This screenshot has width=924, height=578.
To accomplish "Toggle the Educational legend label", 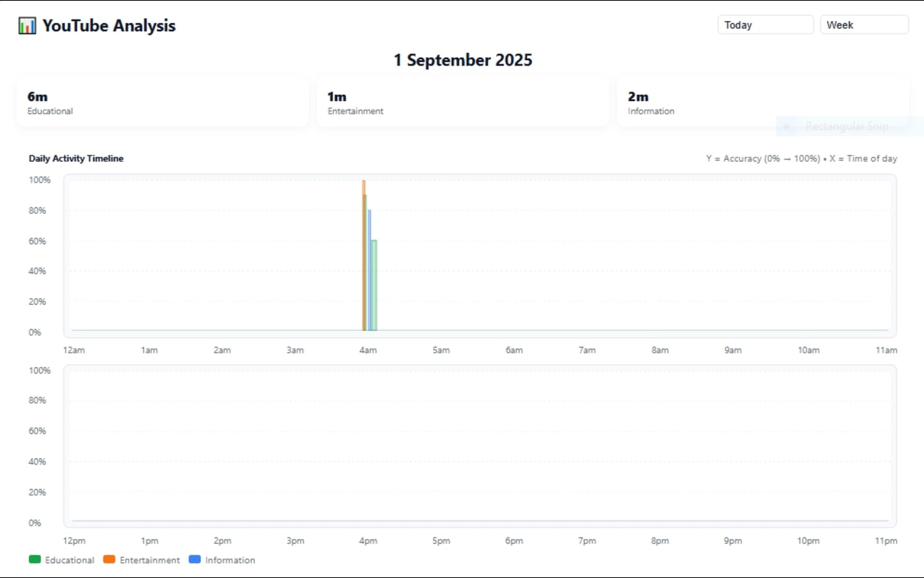I will point(69,560).
